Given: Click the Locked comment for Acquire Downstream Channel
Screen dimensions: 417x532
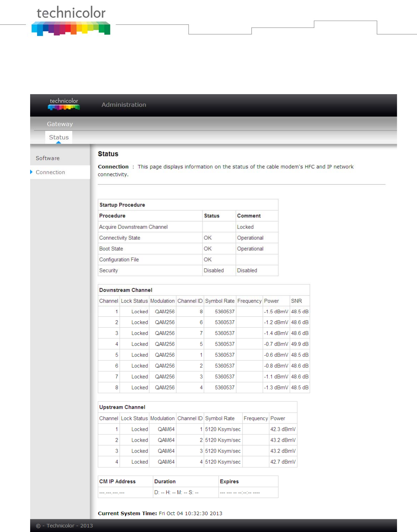Looking at the screenshot, I should (x=245, y=227).
